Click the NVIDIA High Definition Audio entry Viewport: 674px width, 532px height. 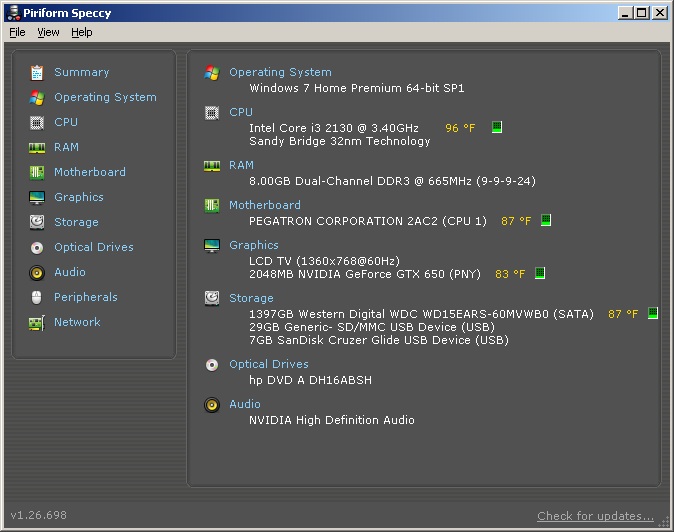tap(332, 420)
